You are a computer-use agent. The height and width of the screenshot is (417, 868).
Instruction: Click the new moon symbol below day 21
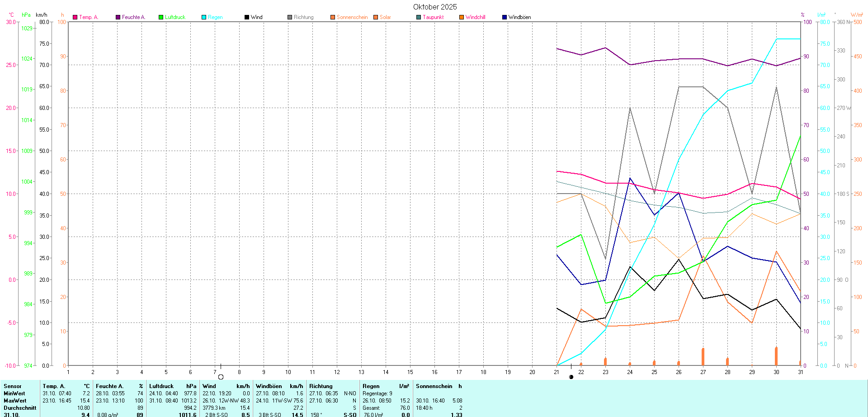tap(571, 377)
